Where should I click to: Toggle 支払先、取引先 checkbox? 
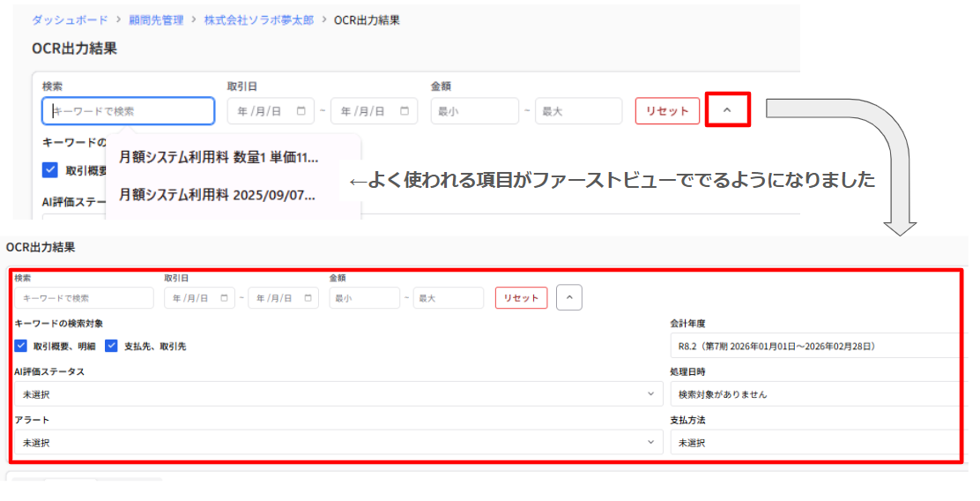point(111,345)
